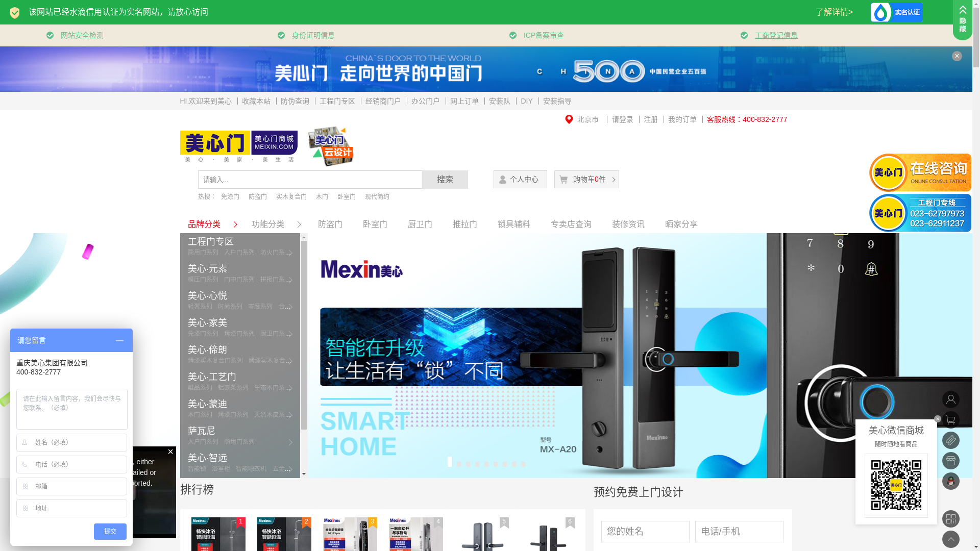The height and width of the screenshot is (551, 980).
Task: Open 个人中心 button
Action: [x=520, y=179]
